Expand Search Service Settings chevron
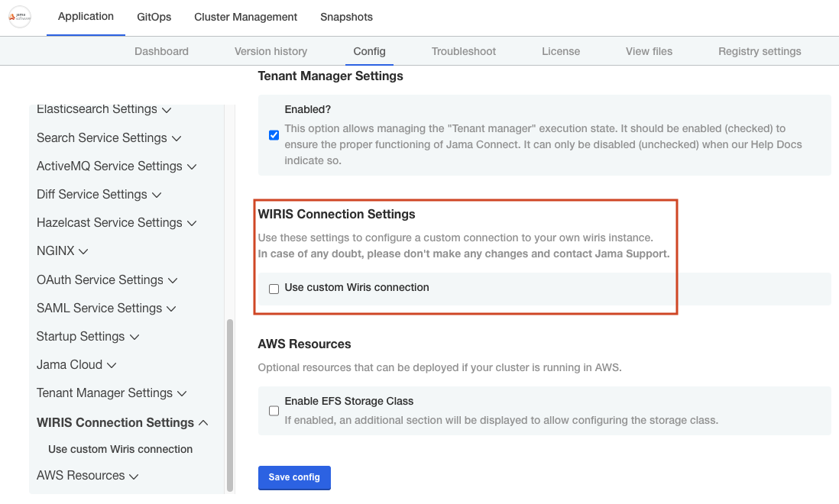Viewport: 839px width, 504px height. click(x=177, y=138)
